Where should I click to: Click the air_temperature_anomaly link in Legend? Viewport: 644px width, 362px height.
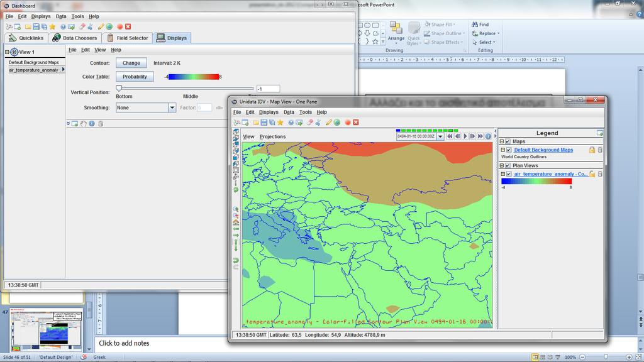(x=551, y=174)
